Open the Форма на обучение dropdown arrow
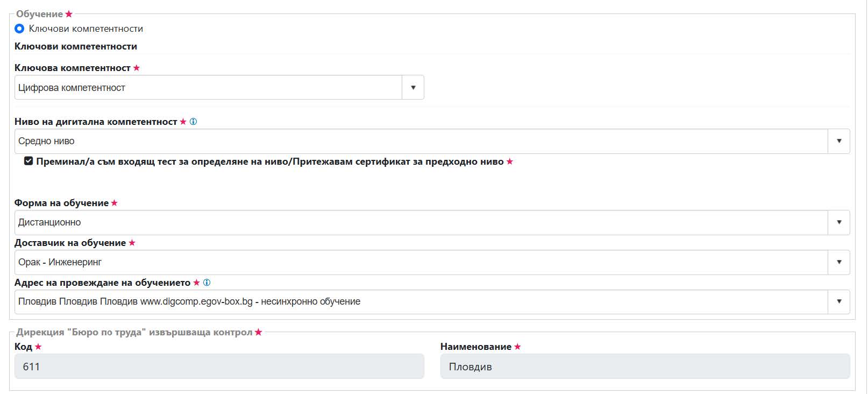Viewport: 868px width, 394px height. pos(839,222)
